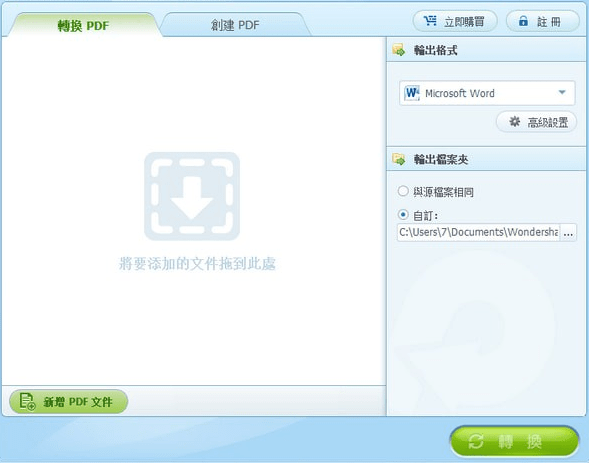Click the Word document icon in format box
Screen dimensions: 589x463
coord(412,93)
